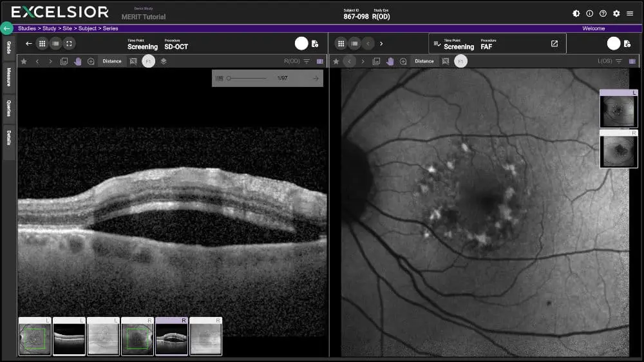644x362 pixels.
Task: Toggle annotation visibility in SD-OCT toolbar
Action: (x=133, y=61)
